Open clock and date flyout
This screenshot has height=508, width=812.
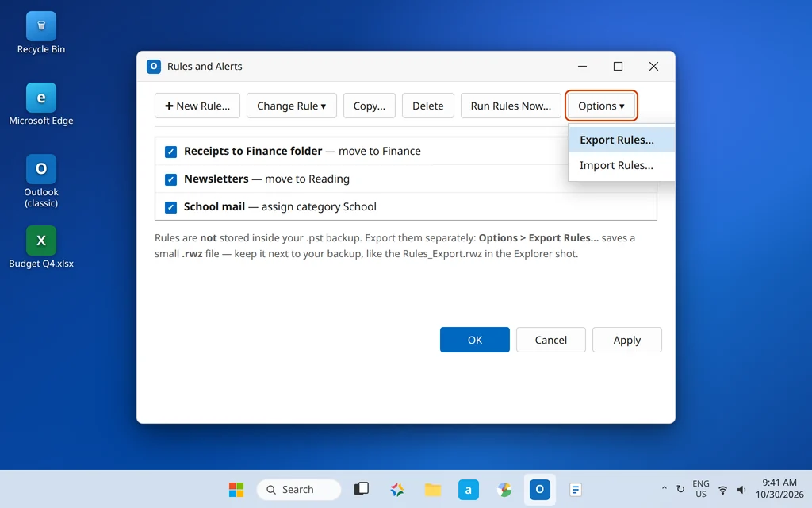(x=779, y=489)
